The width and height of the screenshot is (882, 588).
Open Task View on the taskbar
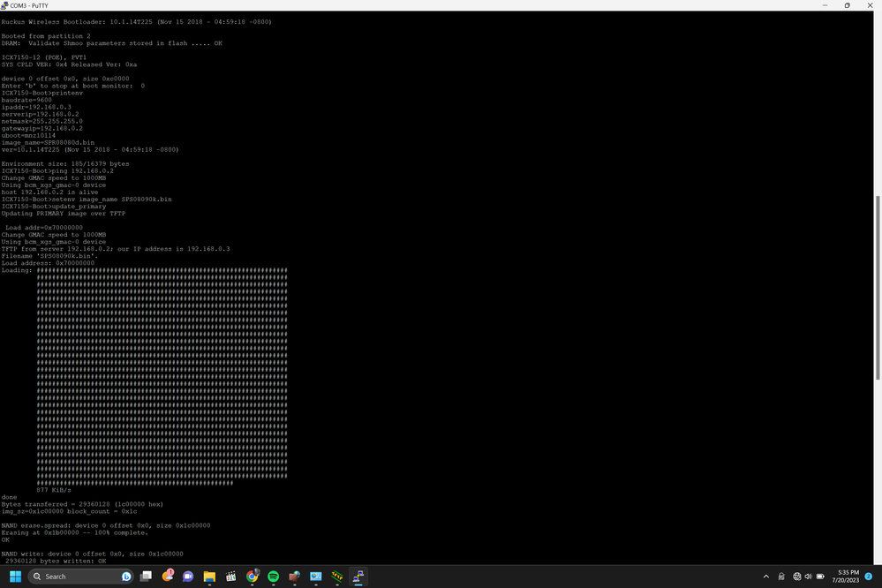click(x=146, y=577)
